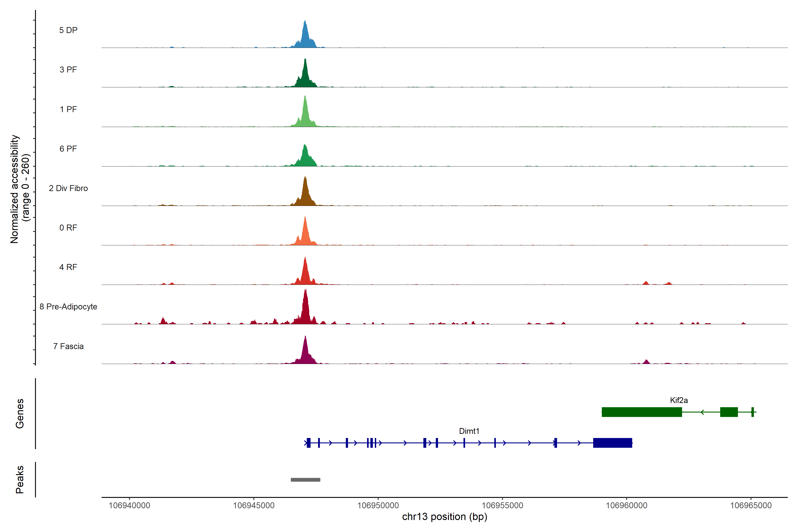Click the Peaks panel label
The width and height of the screenshot is (798, 532).
pyautogui.click(x=20, y=479)
